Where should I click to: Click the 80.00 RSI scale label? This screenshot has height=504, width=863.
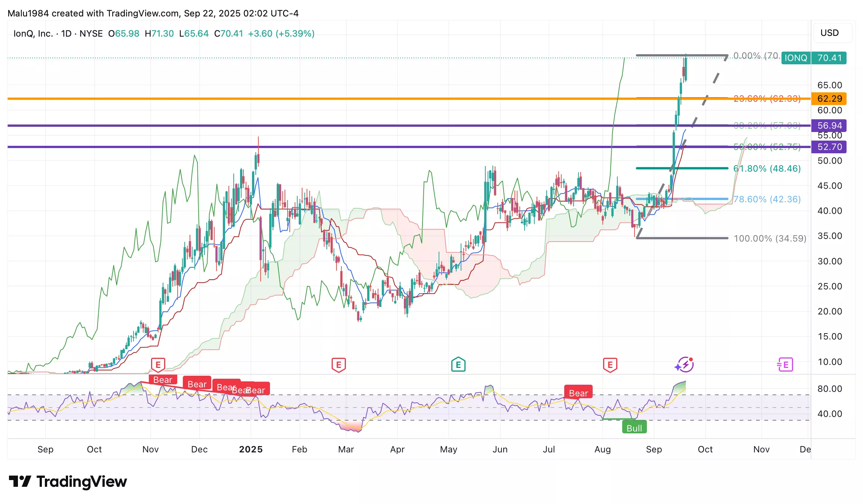pyautogui.click(x=830, y=389)
